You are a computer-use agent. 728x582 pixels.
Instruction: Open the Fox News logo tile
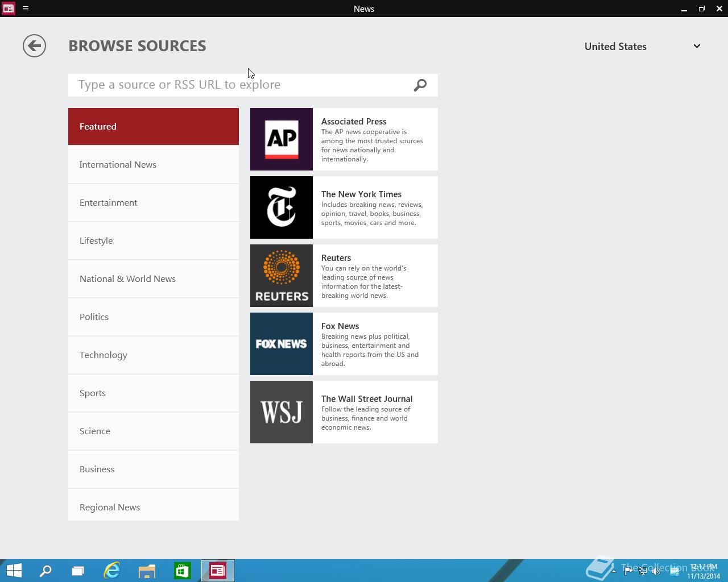[x=282, y=344]
